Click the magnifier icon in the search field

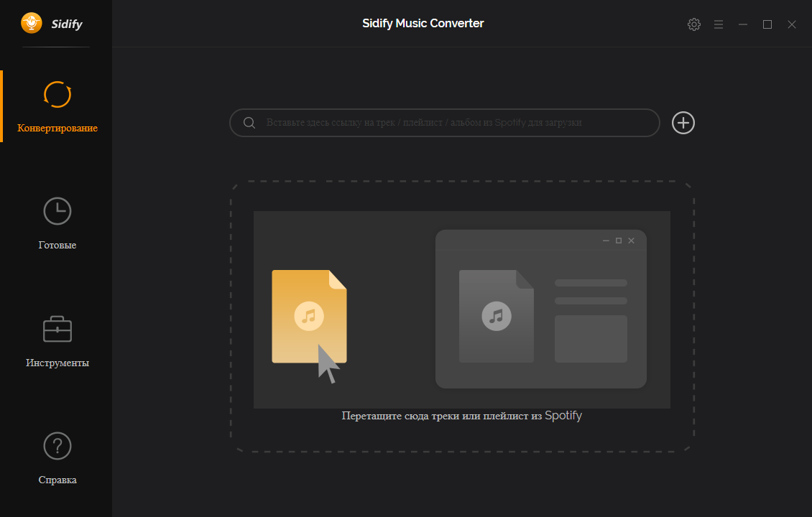[x=249, y=123]
